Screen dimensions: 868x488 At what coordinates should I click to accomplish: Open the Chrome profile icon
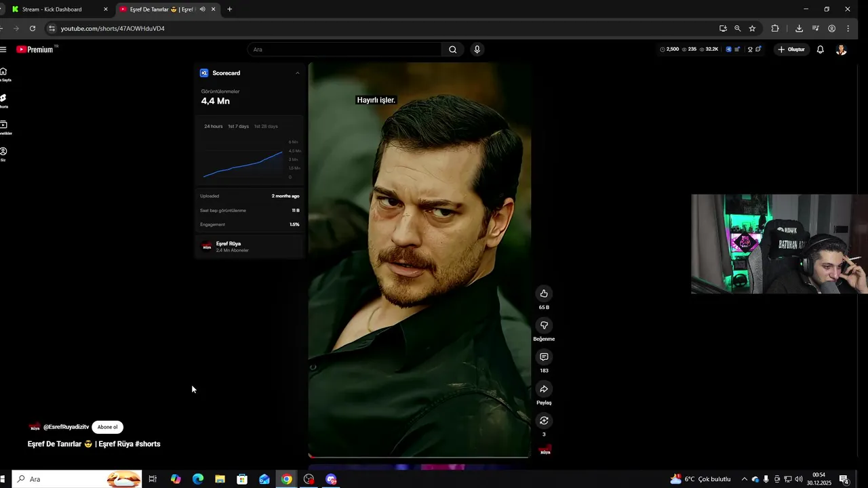coord(831,28)
